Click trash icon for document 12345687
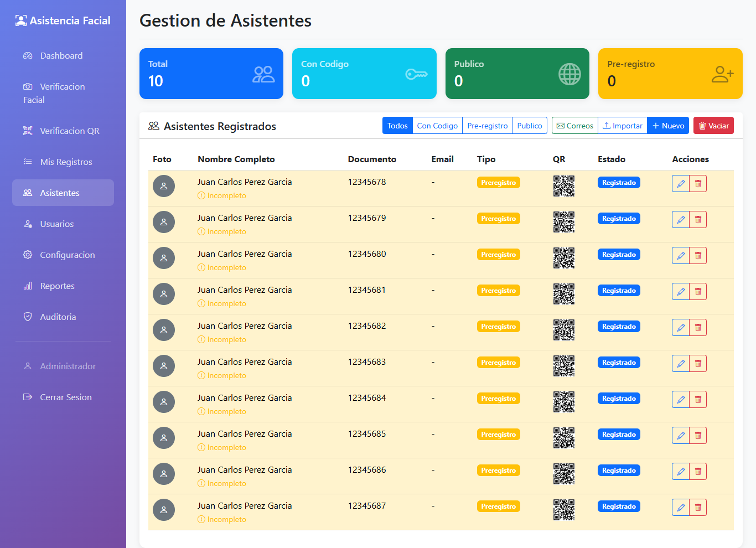 [698, 508]
